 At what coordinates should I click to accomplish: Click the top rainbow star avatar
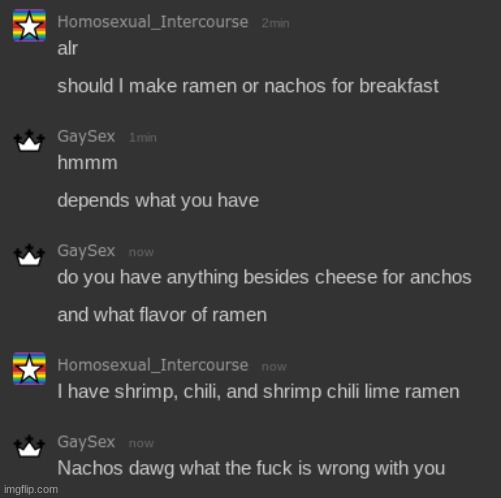29,26
